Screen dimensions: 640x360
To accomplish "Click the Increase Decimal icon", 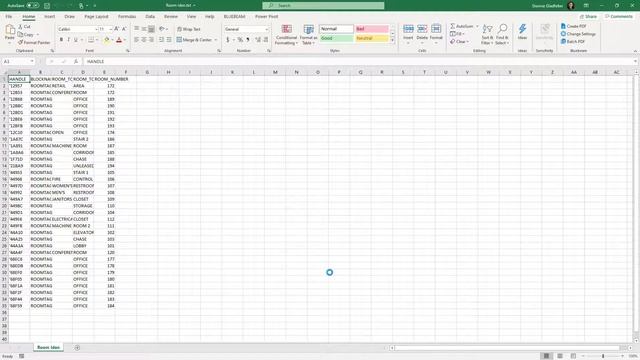I will (x=258, y=40).
